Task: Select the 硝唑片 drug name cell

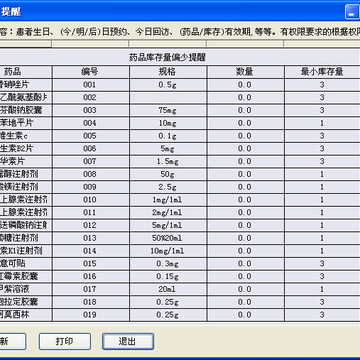Action: [x=26, y=85]
